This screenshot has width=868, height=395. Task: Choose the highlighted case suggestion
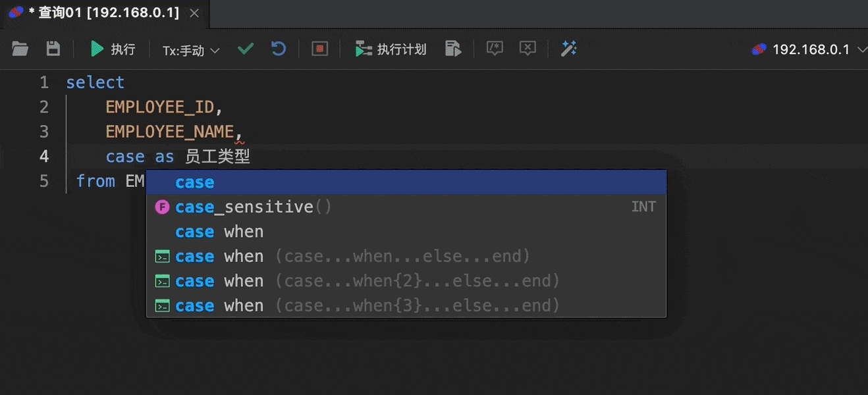tap(406, 182)
